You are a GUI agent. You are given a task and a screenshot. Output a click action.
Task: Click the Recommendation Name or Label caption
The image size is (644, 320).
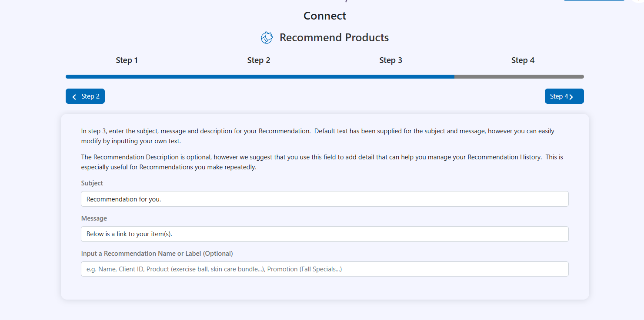coord(157,254)
